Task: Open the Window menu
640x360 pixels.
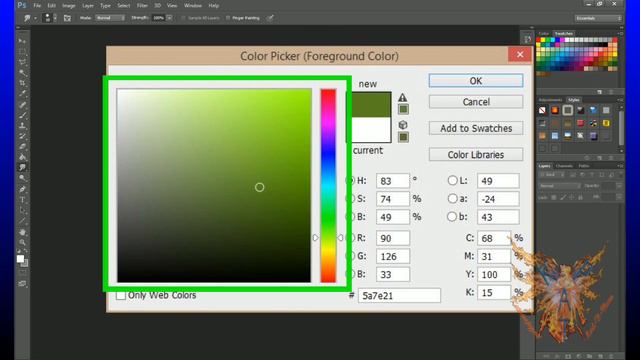Action: pyautogui.click(x=193, y=6)
